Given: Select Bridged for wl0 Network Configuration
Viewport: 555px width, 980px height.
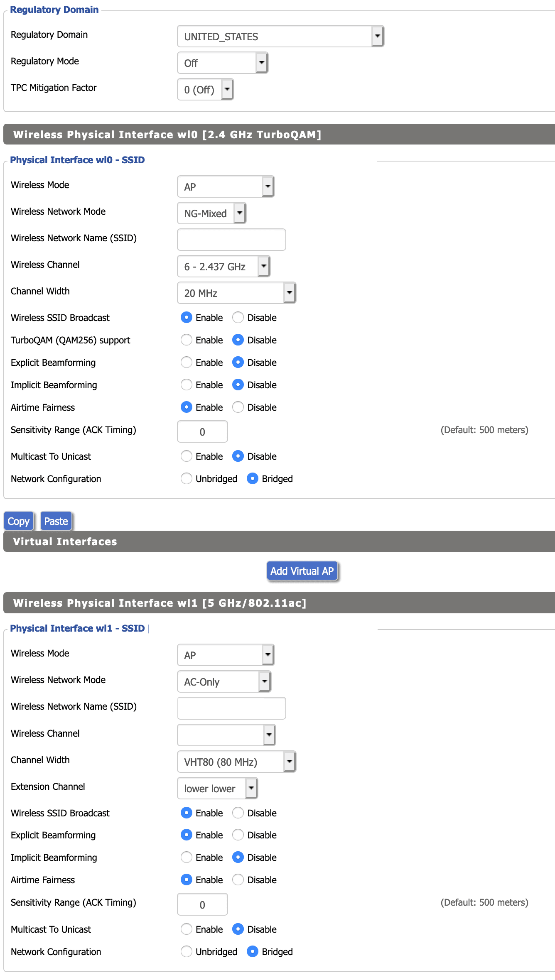Looking at the screenshot, I should point(253,478).
